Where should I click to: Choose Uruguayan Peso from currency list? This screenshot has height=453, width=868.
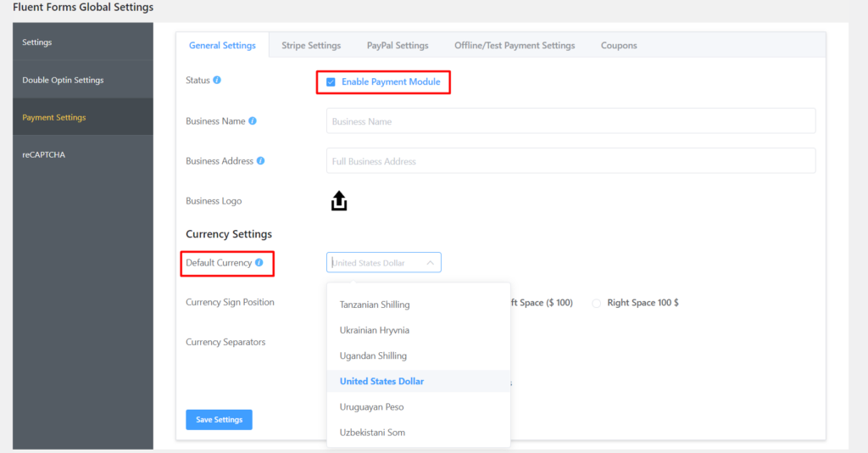pos(371,407)
